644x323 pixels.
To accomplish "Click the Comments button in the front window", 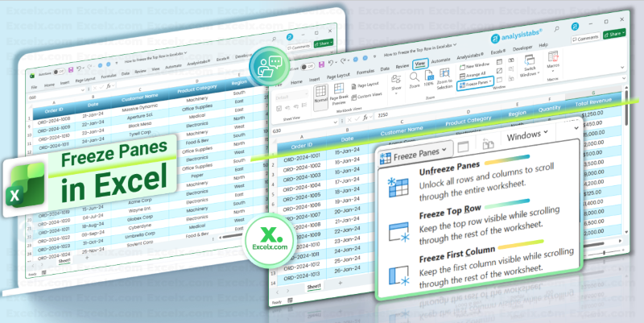I will (x=585, y=38).
